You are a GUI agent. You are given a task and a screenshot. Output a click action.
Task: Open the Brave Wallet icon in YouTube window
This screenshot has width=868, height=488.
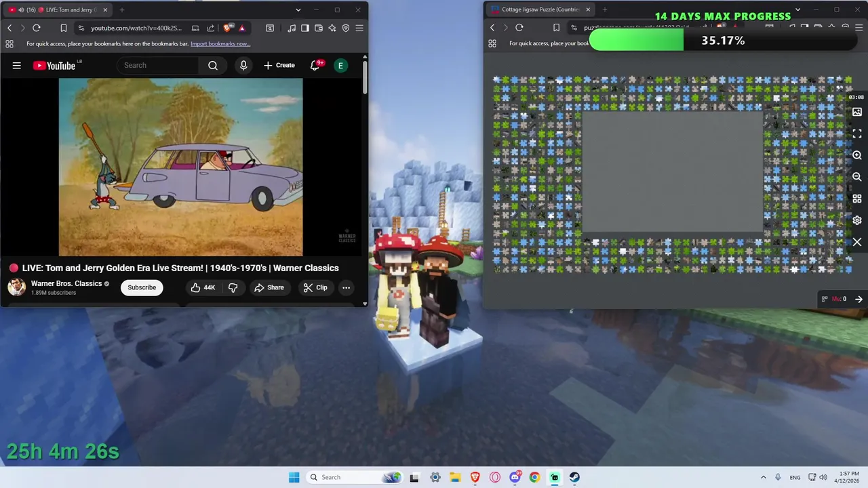tap(319, 28)
